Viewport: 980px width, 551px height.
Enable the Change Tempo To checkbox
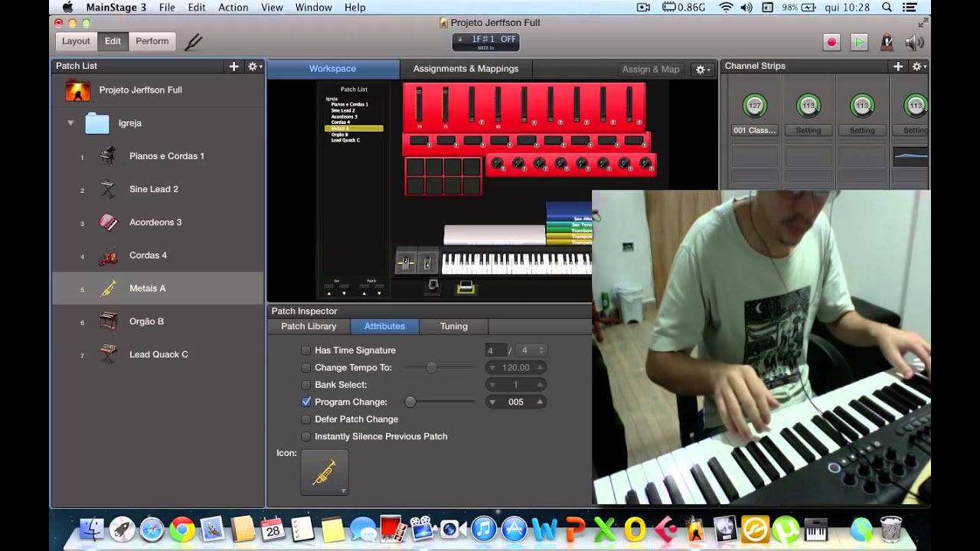click(306, 367)
